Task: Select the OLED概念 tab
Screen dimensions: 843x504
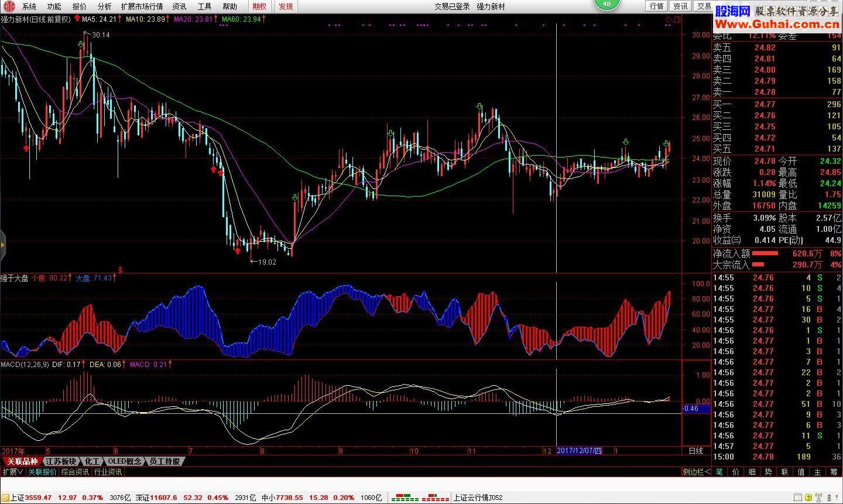Action: click(125, 461)
